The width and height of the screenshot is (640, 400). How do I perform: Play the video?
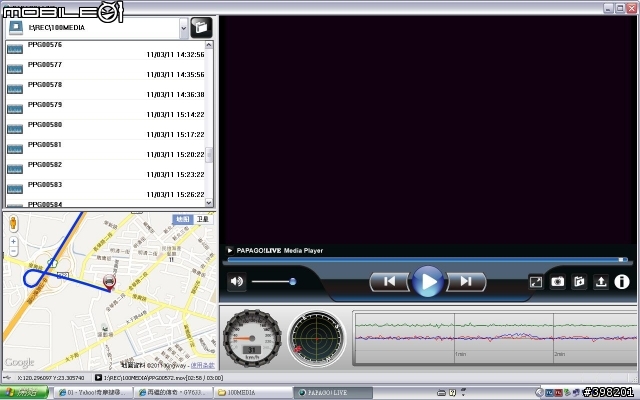point(428,282)
